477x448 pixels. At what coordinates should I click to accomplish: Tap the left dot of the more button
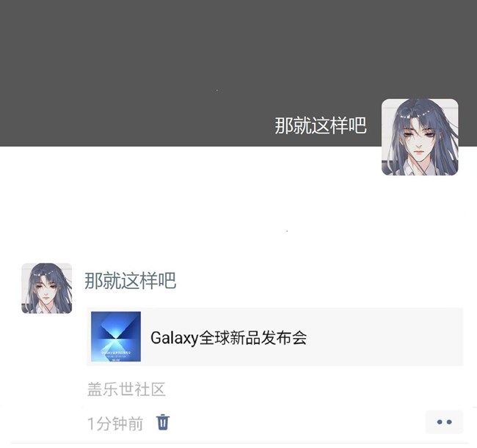(440, 422)
